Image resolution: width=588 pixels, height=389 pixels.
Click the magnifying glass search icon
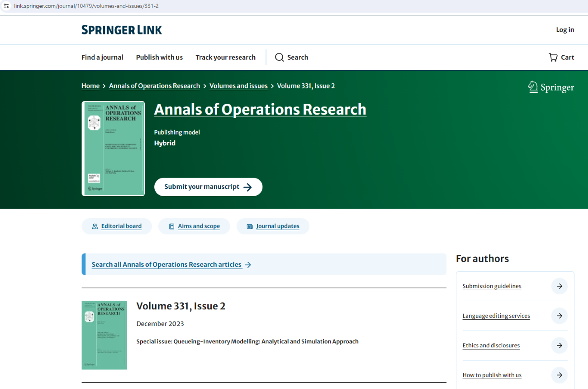point(280,57)
